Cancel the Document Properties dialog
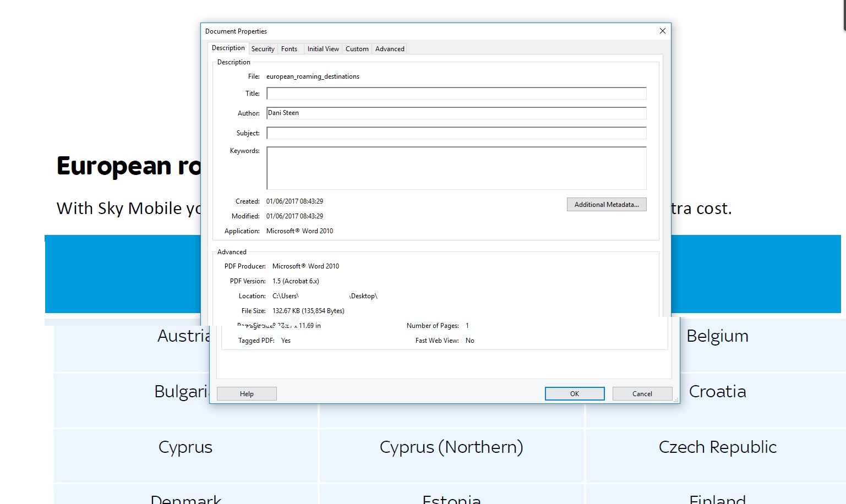 click(642, 394)
